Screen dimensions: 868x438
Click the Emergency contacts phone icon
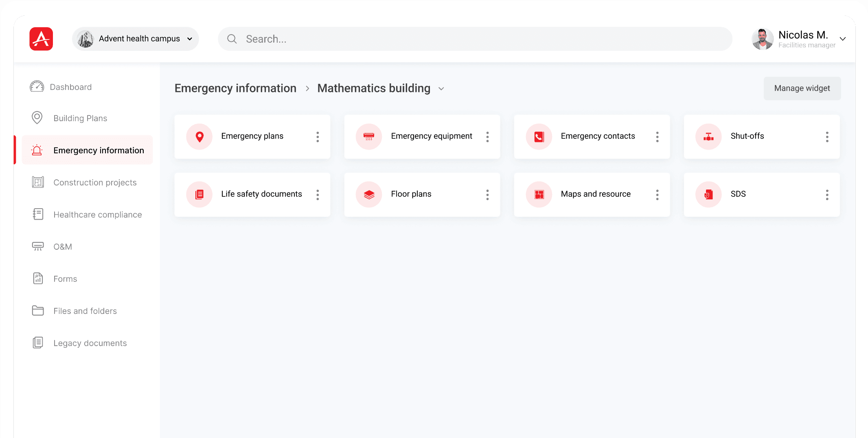pos(539,137)
